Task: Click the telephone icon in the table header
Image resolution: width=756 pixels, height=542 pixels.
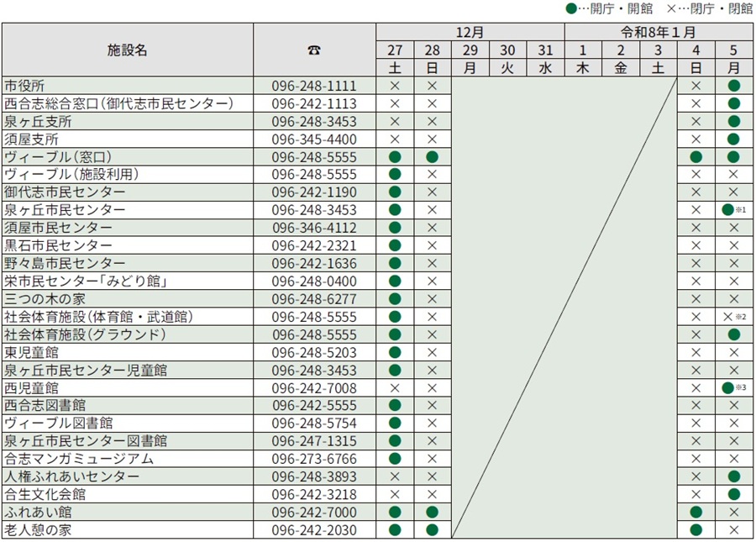Action: tap(314, 50)
